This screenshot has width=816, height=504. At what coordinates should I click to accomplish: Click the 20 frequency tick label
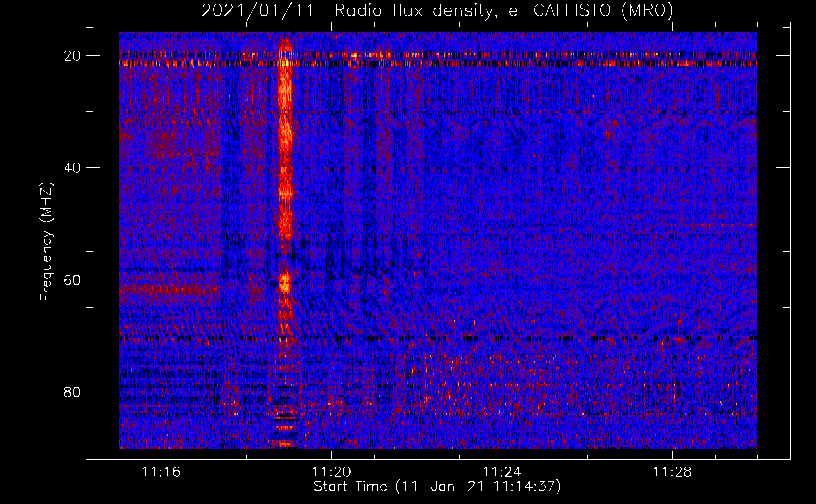[73, 56]
